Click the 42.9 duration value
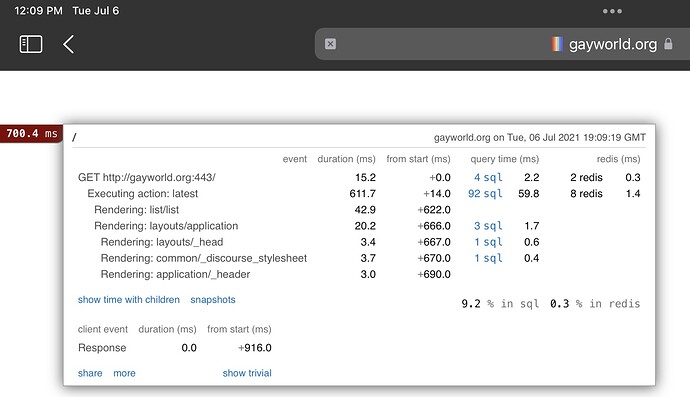690x397 pixels. coord(365,210)
